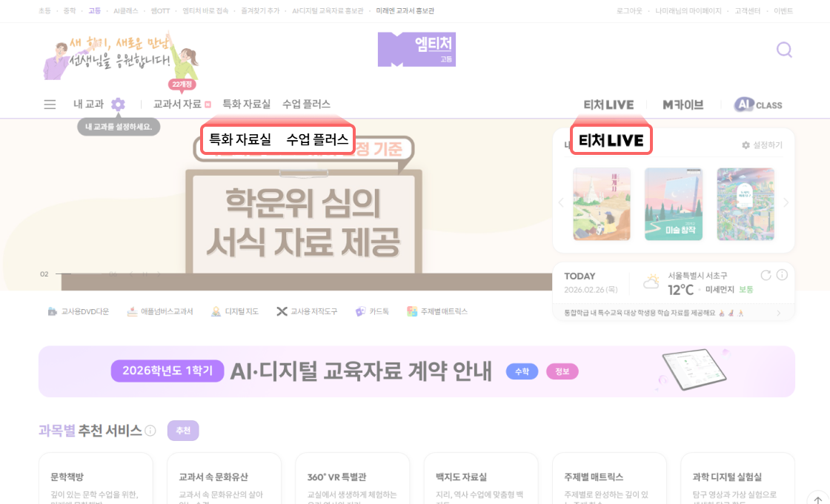Click the 내 교과 settings gear
This screenshot has height=504, width=830.
[118, 105]
